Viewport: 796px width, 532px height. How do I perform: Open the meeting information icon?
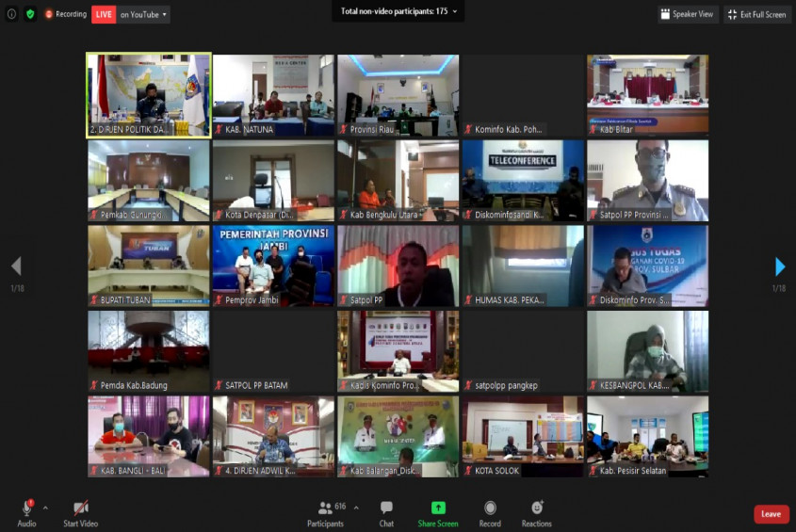(x=11, y=14)
